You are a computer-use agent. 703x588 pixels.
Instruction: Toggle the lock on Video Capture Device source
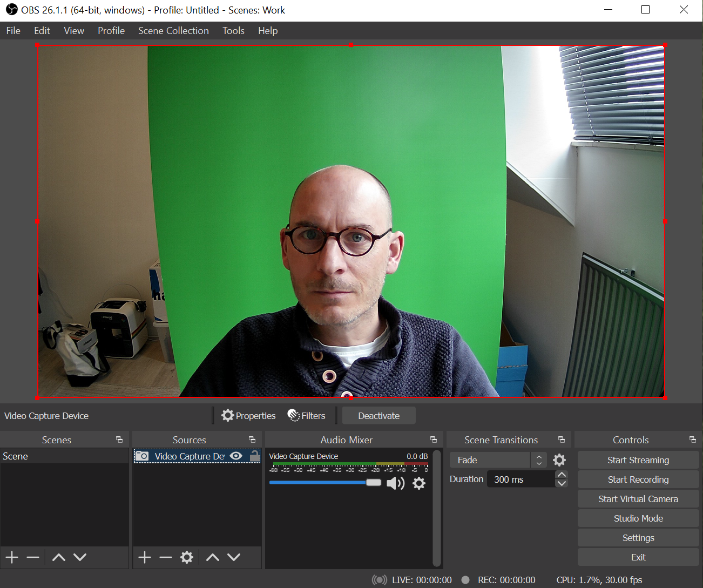254,456
